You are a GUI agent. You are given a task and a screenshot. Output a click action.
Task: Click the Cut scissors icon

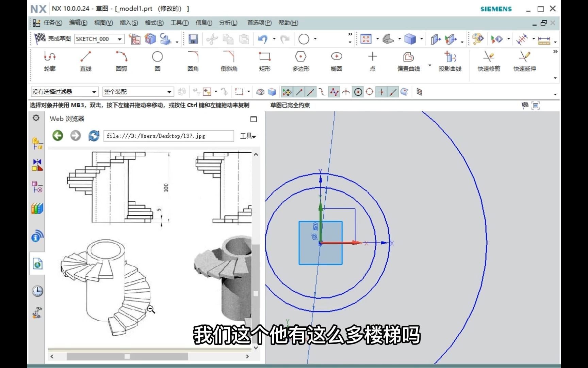click(x=212, y=39)
